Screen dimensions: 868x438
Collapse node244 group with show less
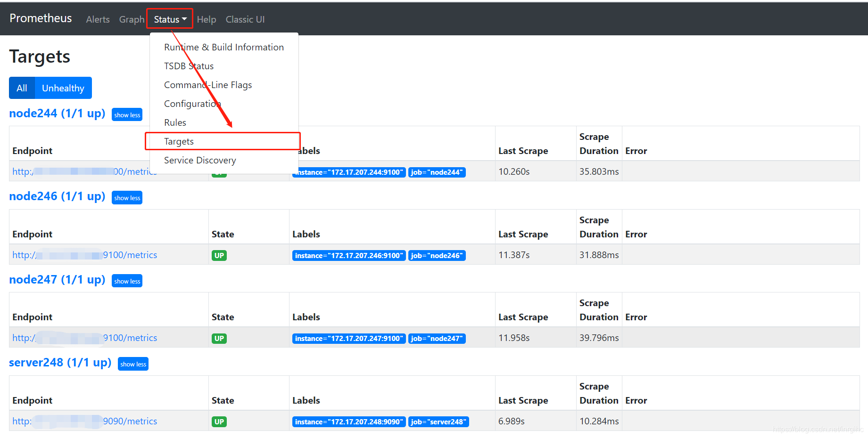tap(127, 115)
